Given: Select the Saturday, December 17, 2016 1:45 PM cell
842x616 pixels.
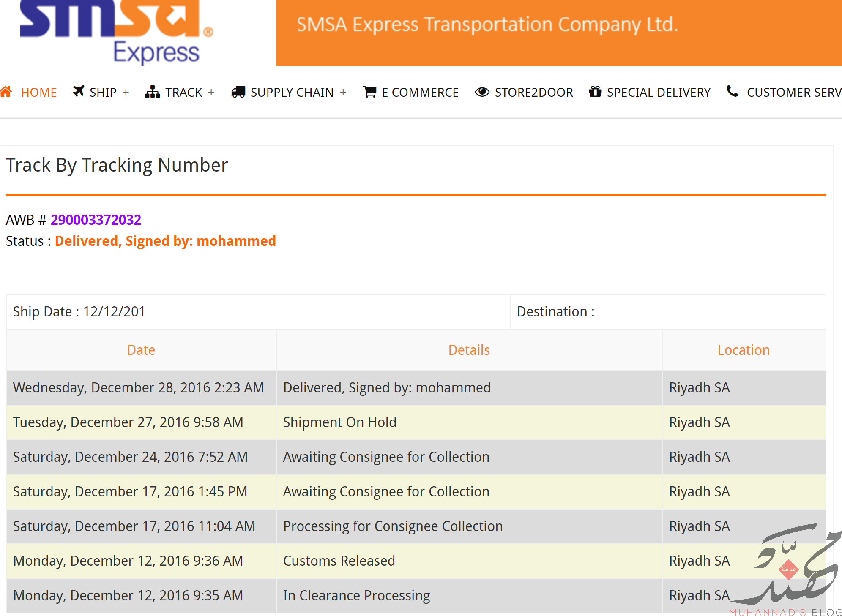Looking at the screenshot, I should [141, 492].
